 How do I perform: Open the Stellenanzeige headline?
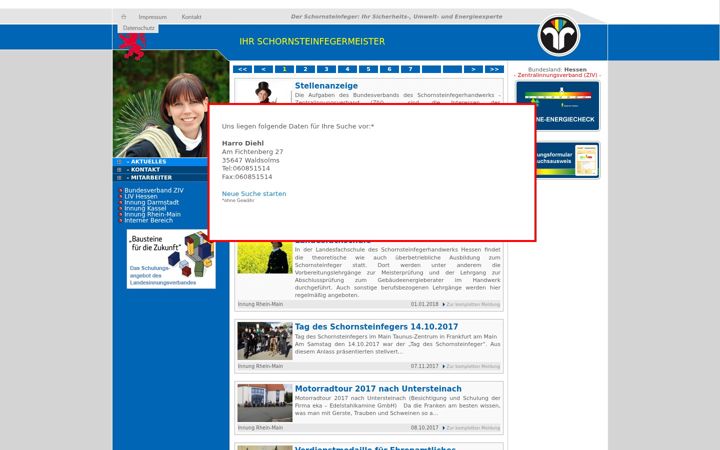point(326,86)
